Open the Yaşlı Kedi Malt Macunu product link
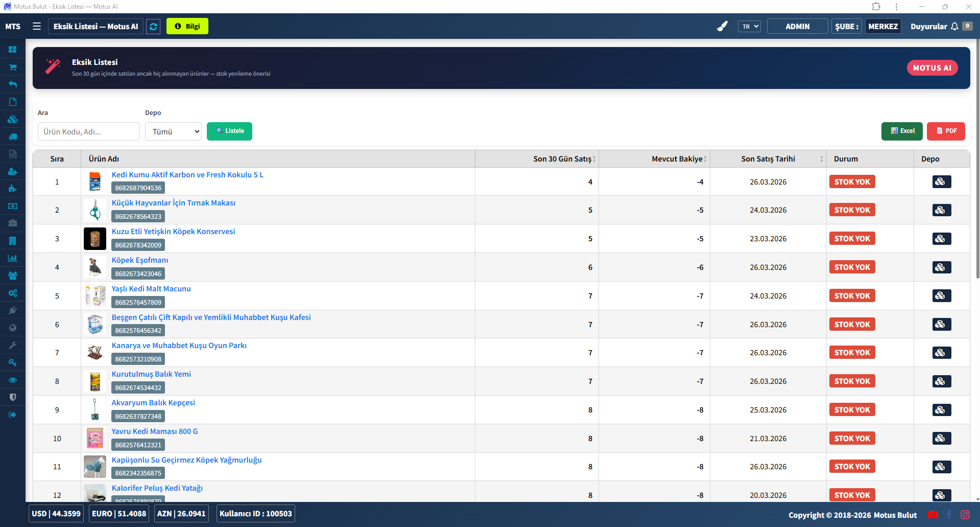The height and width of the screenshot is (527, 980). click(151, 289)
